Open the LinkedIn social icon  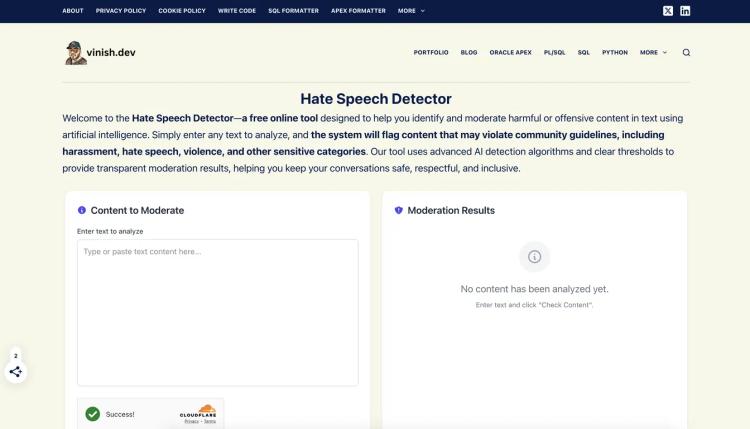(x=685, y=11)
